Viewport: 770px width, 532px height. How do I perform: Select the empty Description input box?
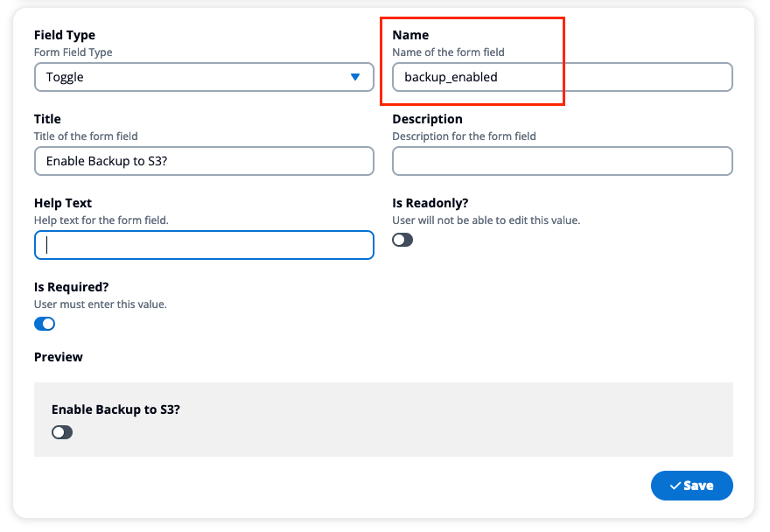pos(563,161)
